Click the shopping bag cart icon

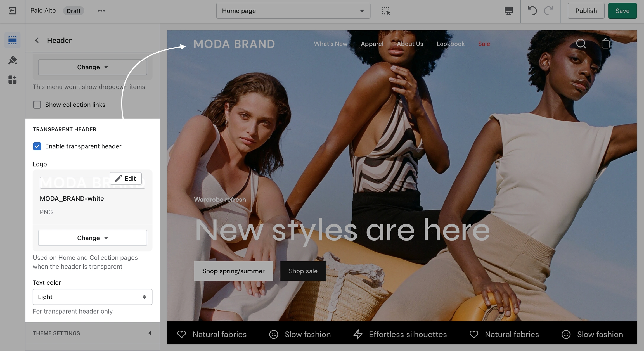[605, 44]
